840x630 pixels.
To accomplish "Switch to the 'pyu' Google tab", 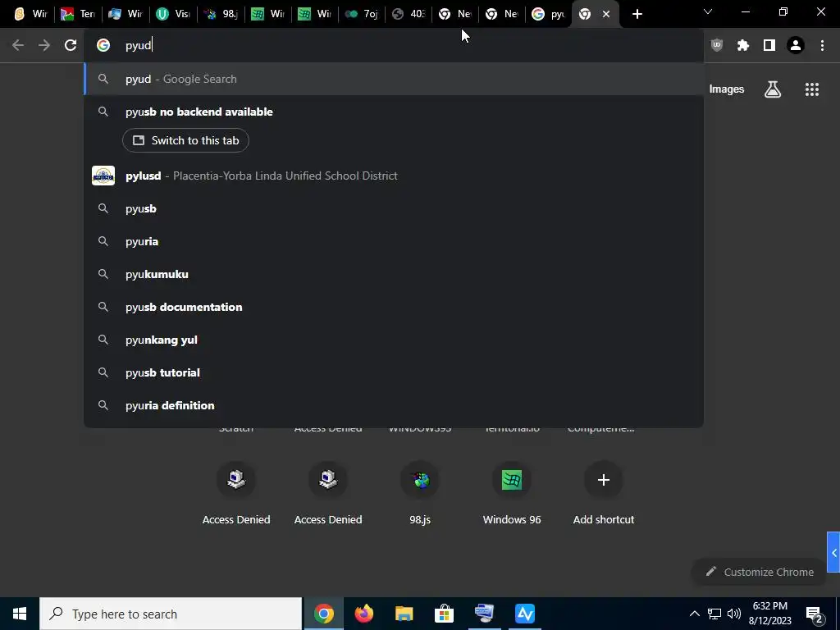I will tap(549, 14).
